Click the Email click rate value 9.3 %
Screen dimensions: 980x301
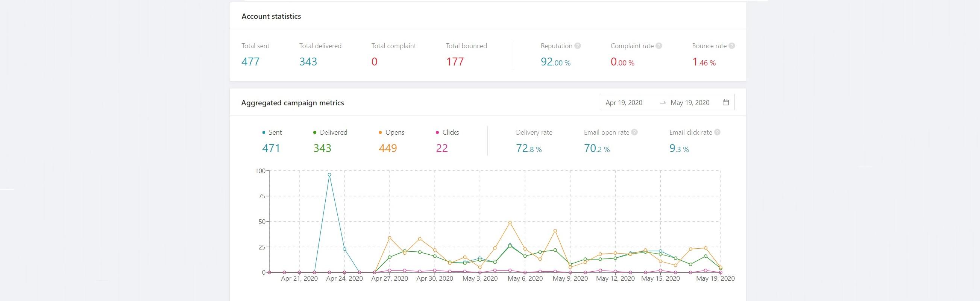click(679, 148)
